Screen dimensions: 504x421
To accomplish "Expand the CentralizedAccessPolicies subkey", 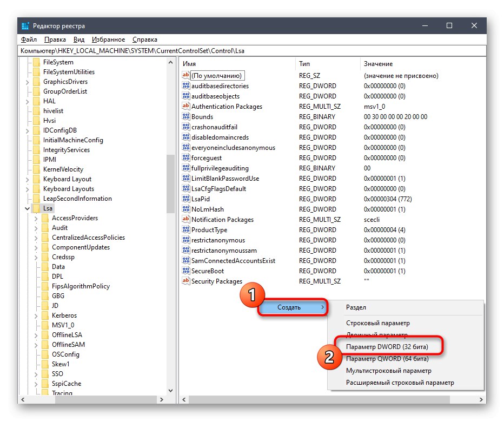I will coord(36,238).
